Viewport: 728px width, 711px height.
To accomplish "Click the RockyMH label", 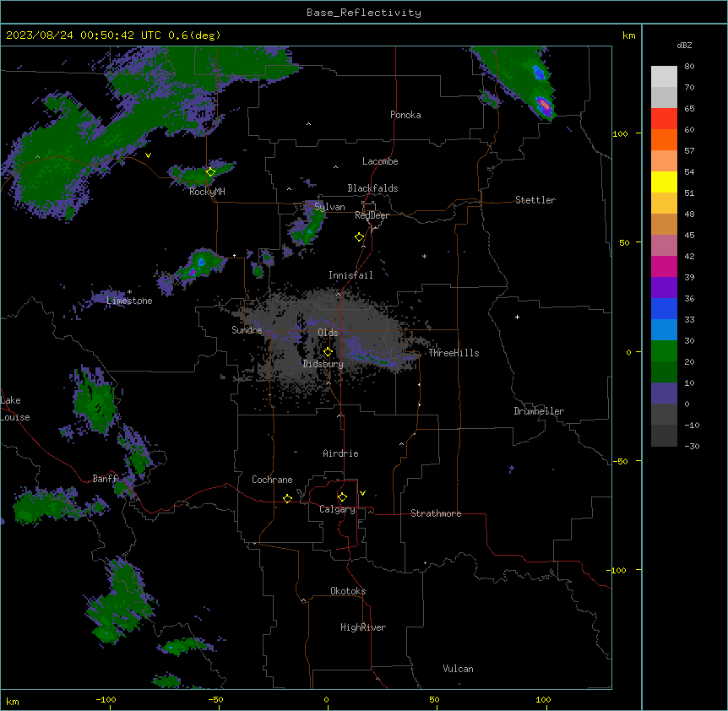I will coord(207,192).
